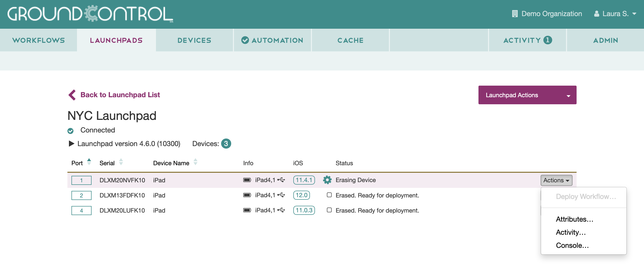Choose Console… in the Actions menu
This screenshot has height=272, width=644.
(572, 245)
